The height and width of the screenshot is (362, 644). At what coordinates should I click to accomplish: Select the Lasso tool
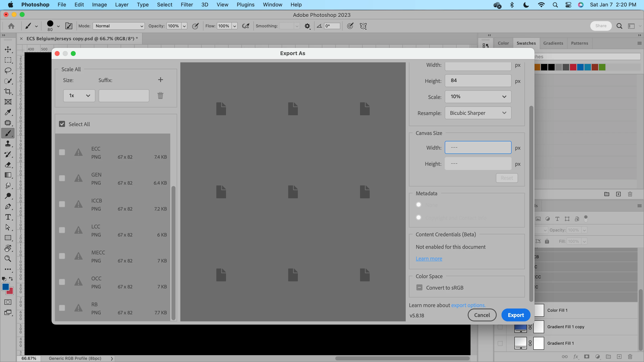(x=8, y=70)
